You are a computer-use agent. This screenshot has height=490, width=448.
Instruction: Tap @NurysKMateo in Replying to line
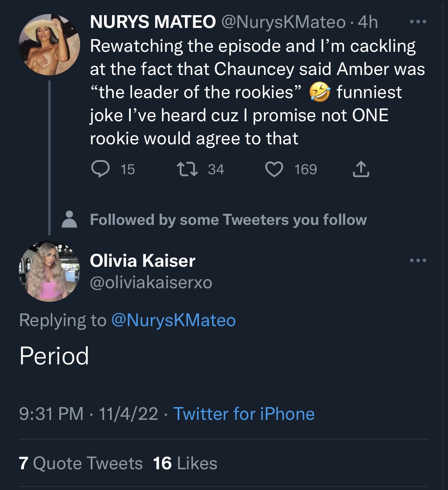tap(173, 320)
